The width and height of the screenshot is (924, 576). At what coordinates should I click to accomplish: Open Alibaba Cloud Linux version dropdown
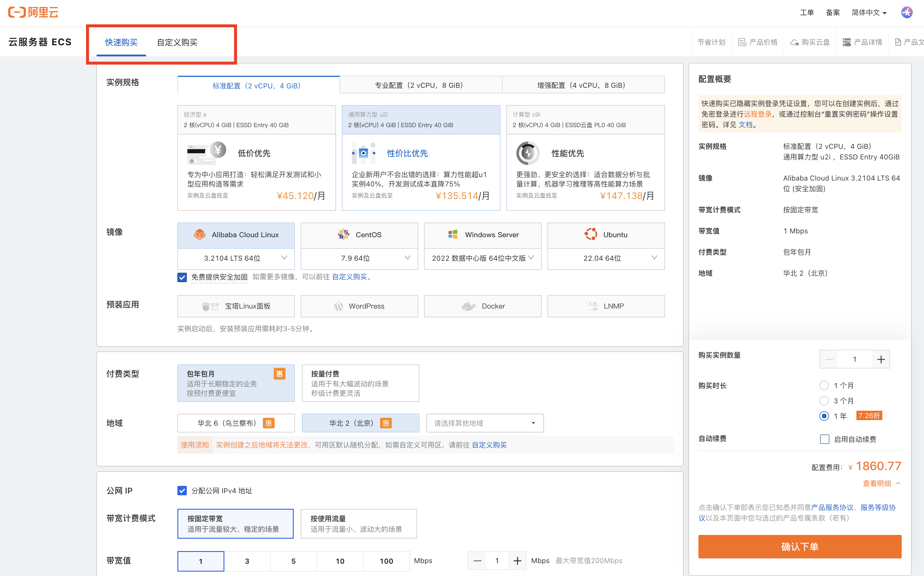tap(236, 258)
